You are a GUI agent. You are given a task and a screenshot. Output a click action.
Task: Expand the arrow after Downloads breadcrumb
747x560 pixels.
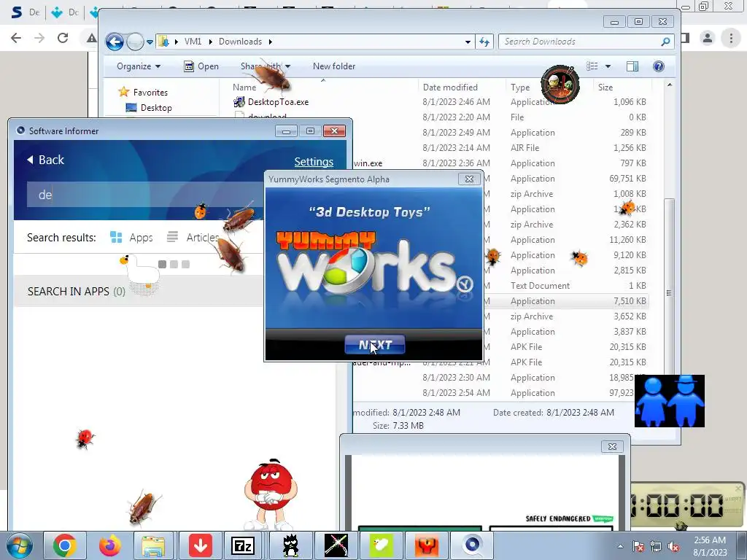pyautogui.click(x=270, y=42)
